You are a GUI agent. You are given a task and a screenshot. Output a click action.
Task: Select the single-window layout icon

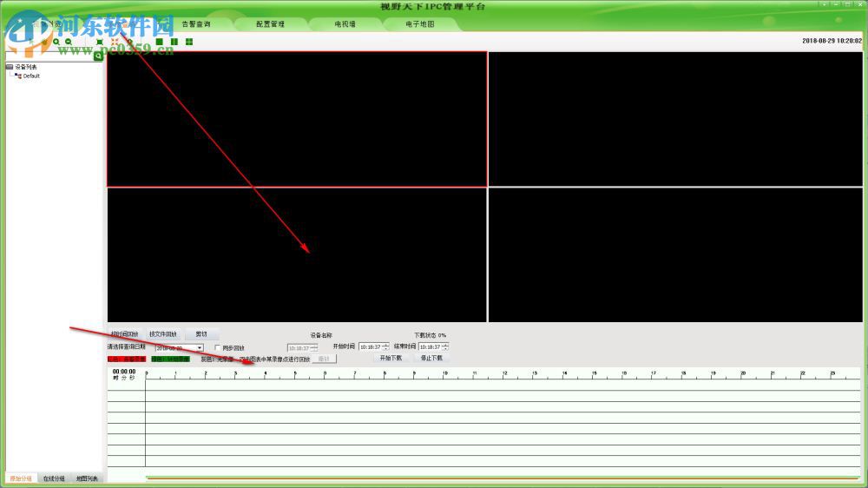[160, 42]
